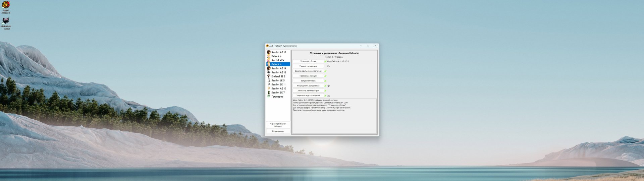
Task: Open the "О программе" about dialog
Action: [x=278, y=131]
